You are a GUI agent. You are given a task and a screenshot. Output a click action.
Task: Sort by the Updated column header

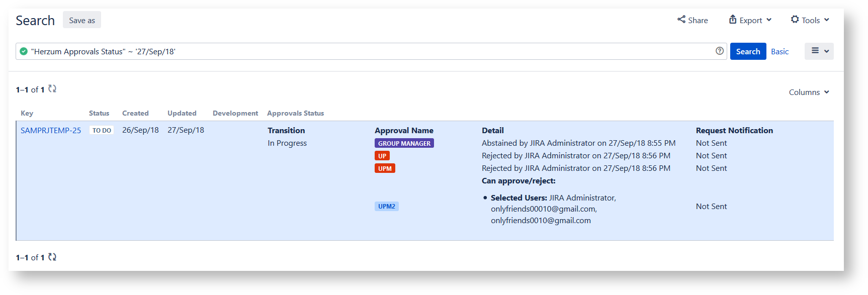pyautogui.click(x=182, y=113)
